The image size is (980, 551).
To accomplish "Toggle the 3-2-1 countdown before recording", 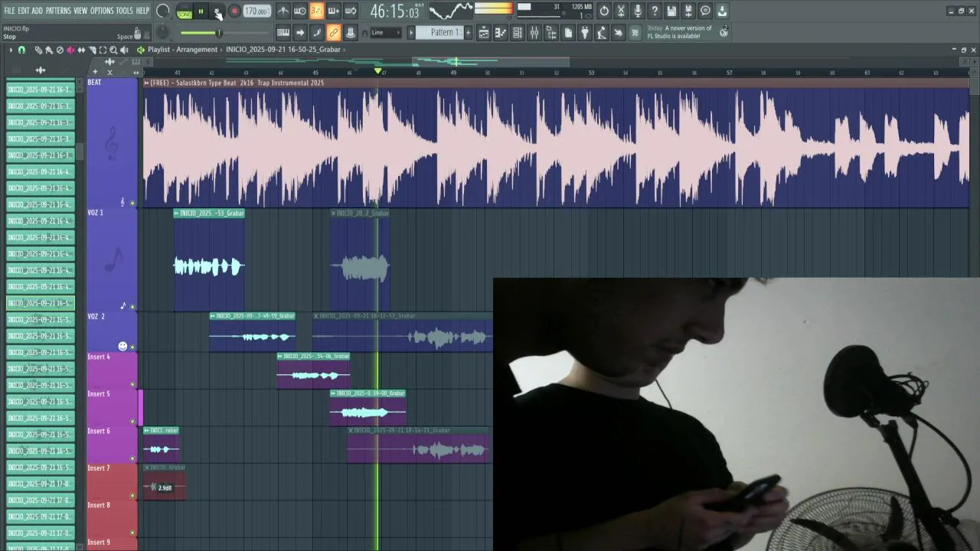I will [x=317, y=11].
